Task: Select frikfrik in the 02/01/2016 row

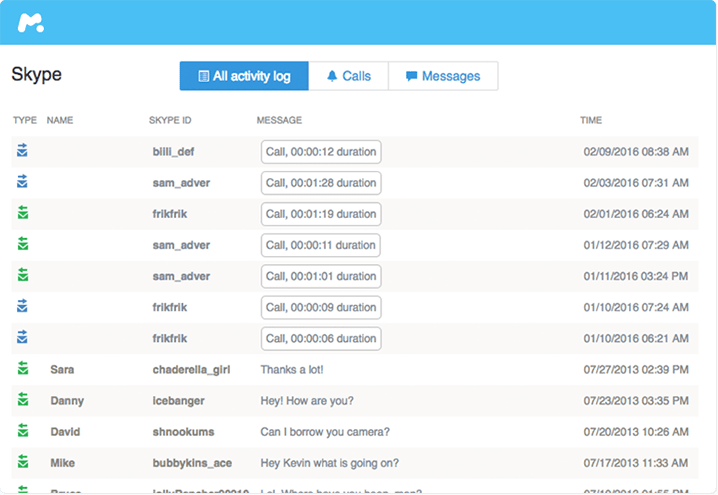Action: (170, 214)
